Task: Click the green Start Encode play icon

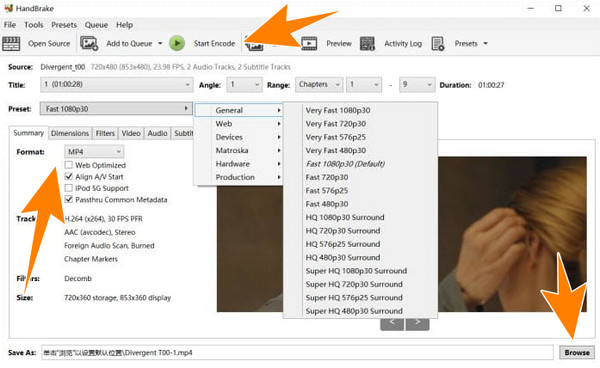Action: [x=177, y=43]
